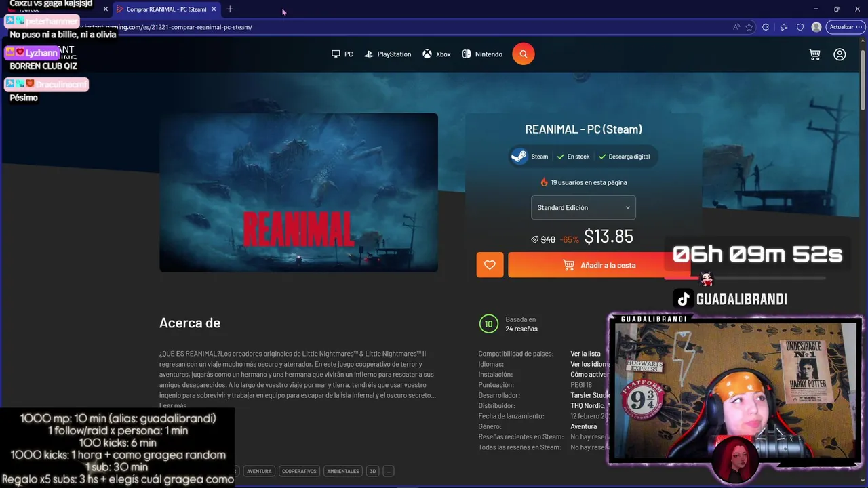Image resolution: width=868 pixels, height=488 pixels.
Task: Open browser favorites list icon
Action: pyautogui.click(x=784, y=27)
